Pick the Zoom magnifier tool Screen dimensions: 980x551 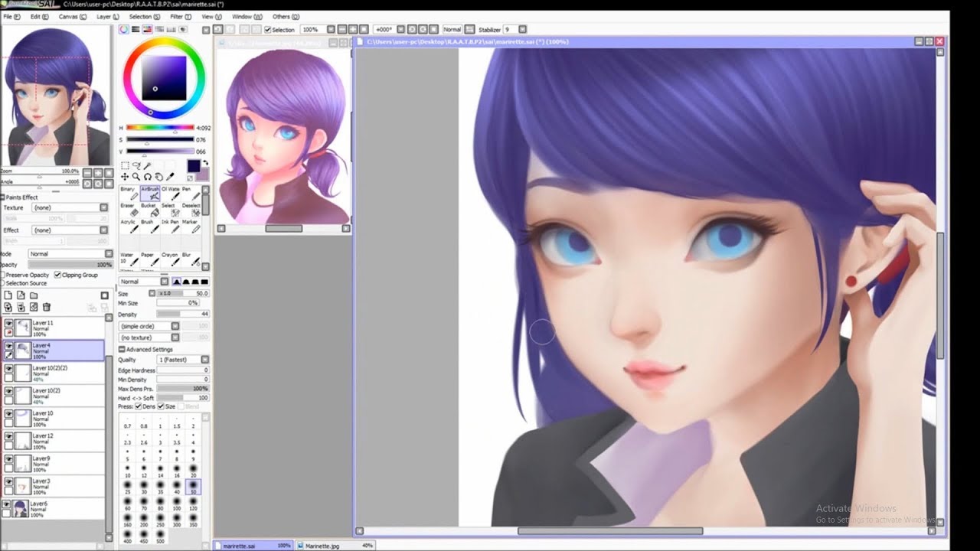point(136,177)
